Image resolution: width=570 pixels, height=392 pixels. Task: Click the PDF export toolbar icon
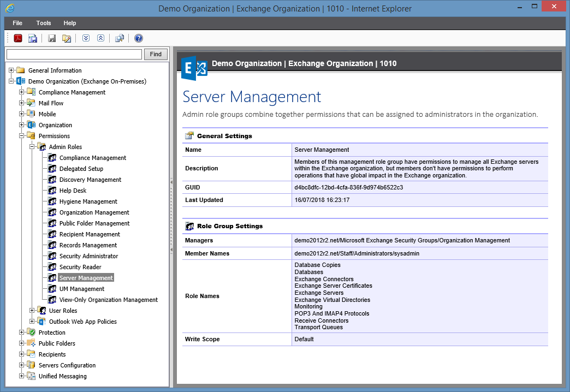(17, 38)
